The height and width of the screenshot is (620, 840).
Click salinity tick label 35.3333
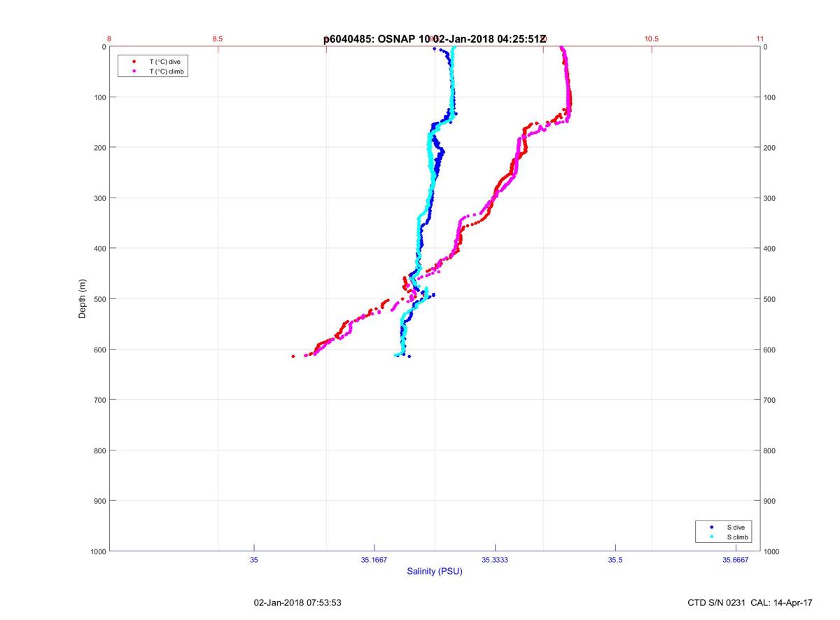(x=495, y=559)
